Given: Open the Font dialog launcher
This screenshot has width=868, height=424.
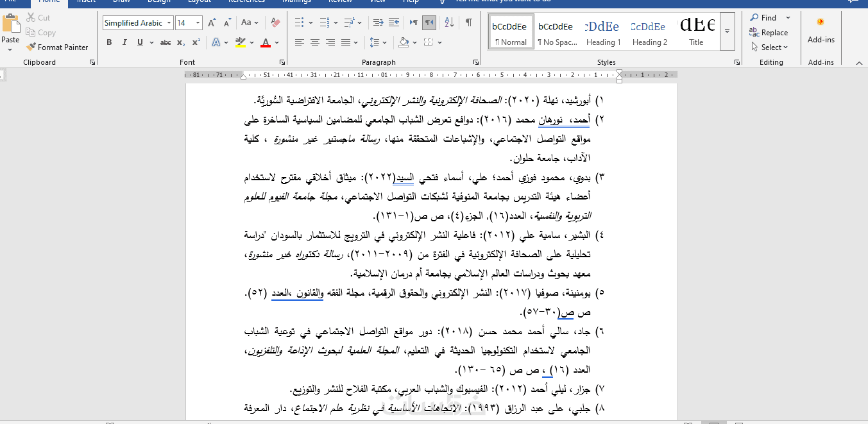Looking at the screenshot, I should (x=282, y=62).
